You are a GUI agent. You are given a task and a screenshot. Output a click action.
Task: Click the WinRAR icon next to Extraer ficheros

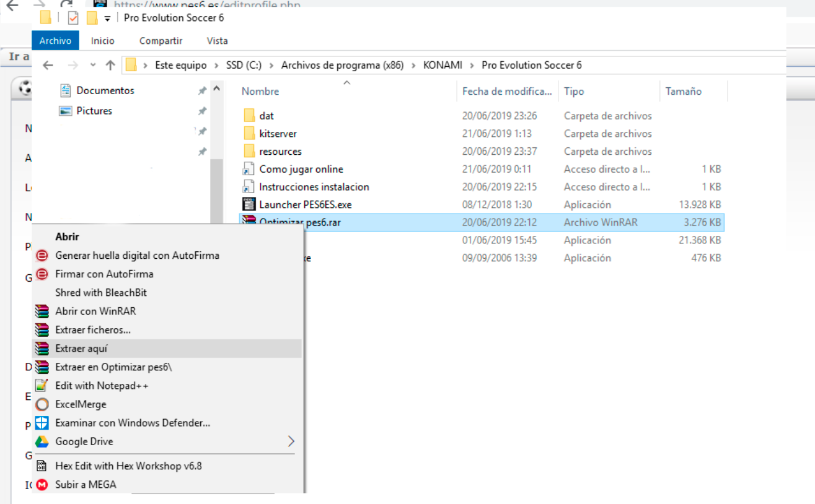click(x=42, y=329)
